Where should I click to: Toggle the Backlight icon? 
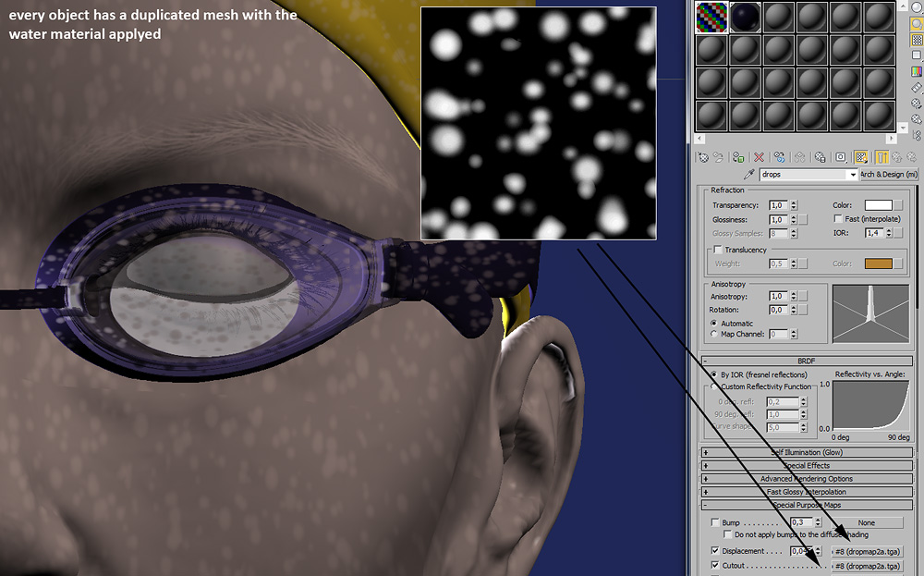point(917,24)
